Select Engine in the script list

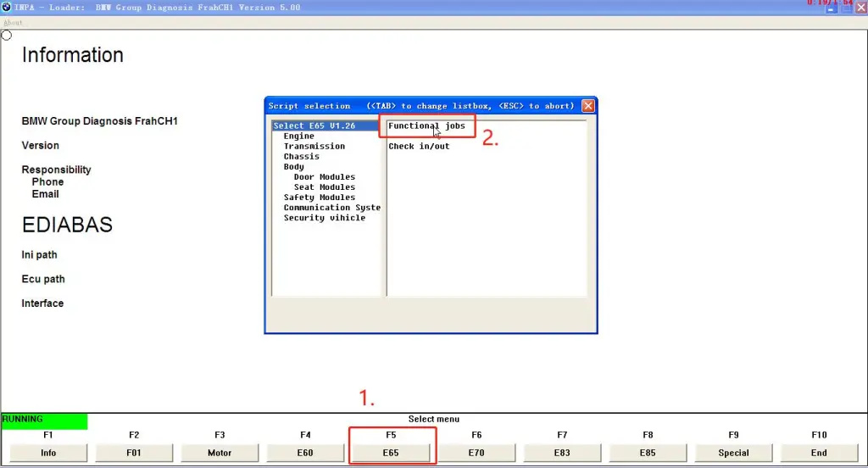coord(299,136)
